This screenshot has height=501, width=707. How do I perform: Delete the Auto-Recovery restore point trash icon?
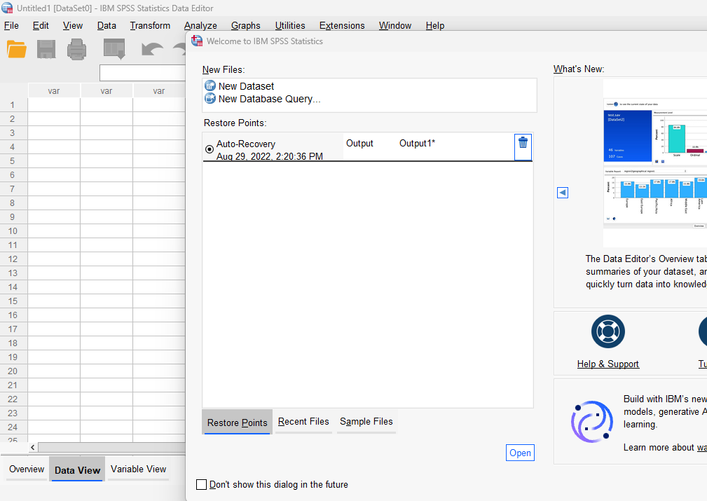523,142
